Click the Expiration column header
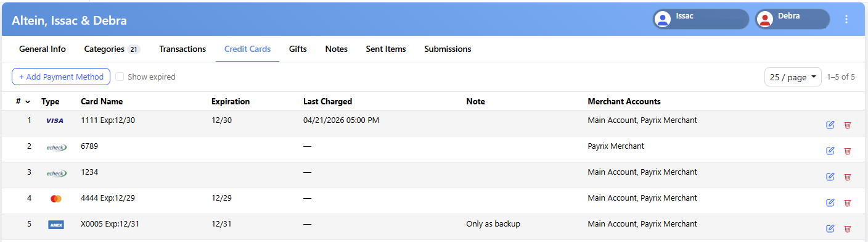This screenshot has width=868, height=242. pos(231,101)
